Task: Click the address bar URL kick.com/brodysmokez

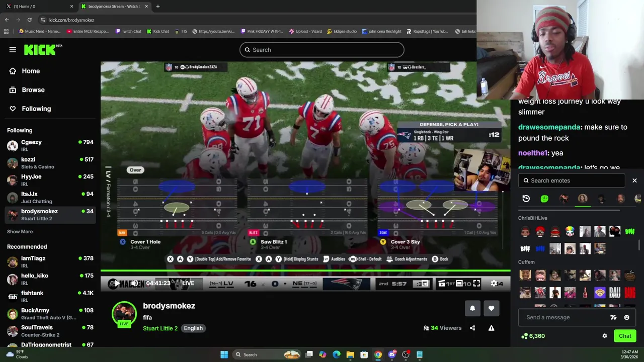Action: [71, 20]
